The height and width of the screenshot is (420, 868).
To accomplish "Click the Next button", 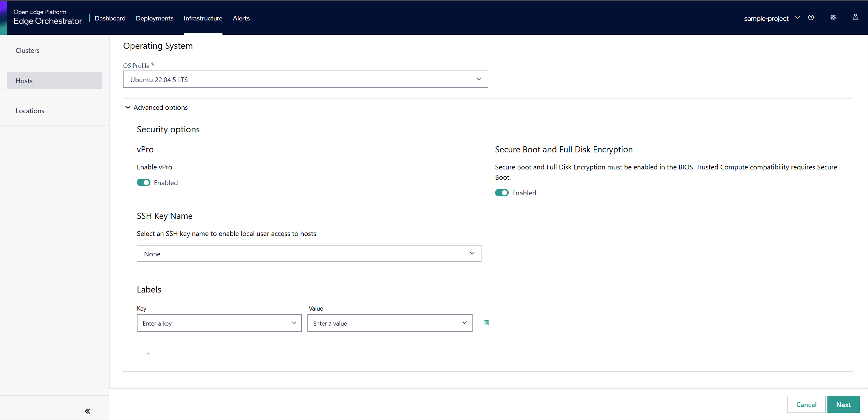I will point(843,405).
